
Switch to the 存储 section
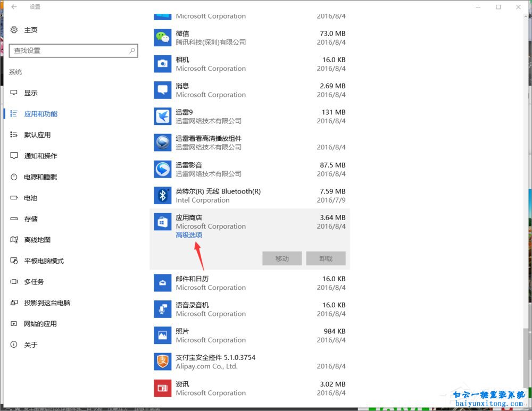(30, 219)
